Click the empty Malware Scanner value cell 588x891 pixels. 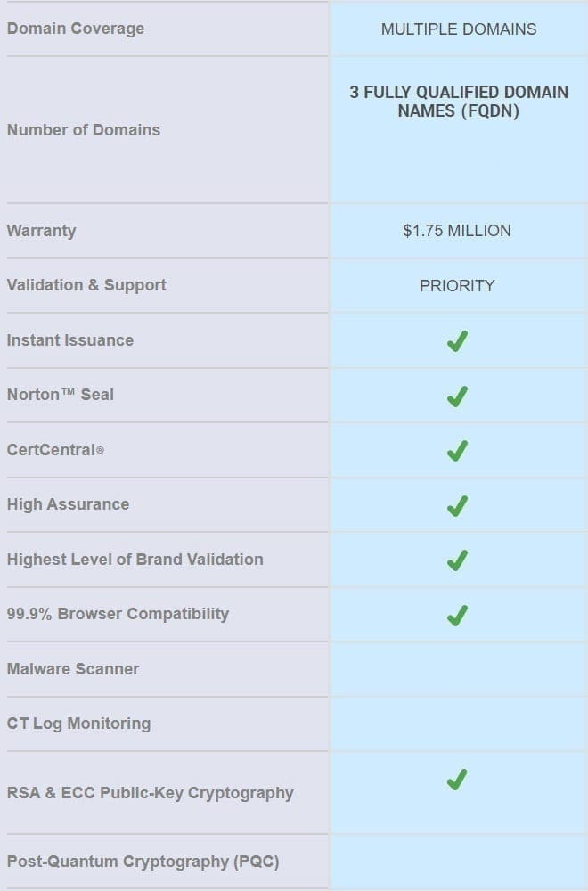tap(459, 669)
